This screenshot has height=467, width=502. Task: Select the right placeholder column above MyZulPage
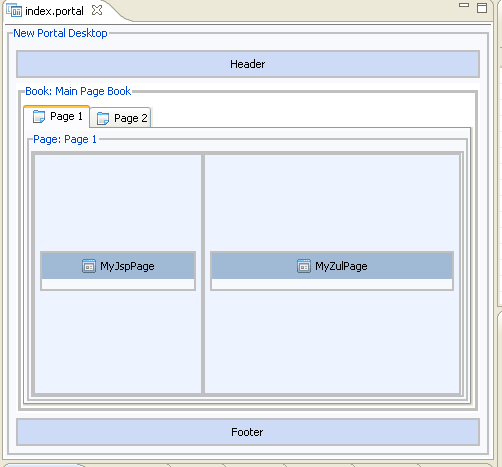click(x=332, y=203)
